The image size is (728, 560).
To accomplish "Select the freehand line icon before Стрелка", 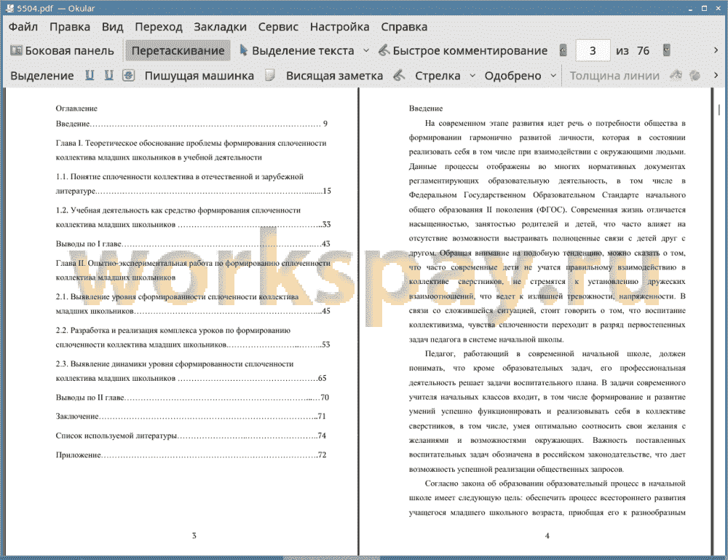I will [x=399, y=75].
